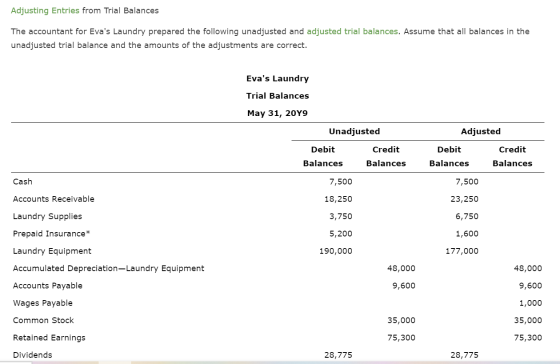Click adjusted Laundry Supplies value 6,750

tap(467, 216)
